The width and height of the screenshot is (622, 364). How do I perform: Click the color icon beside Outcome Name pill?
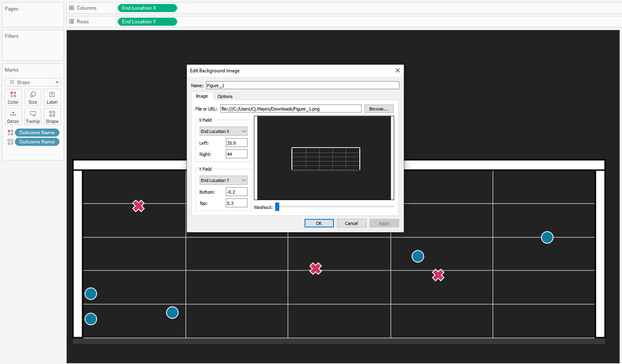[10, 133]
